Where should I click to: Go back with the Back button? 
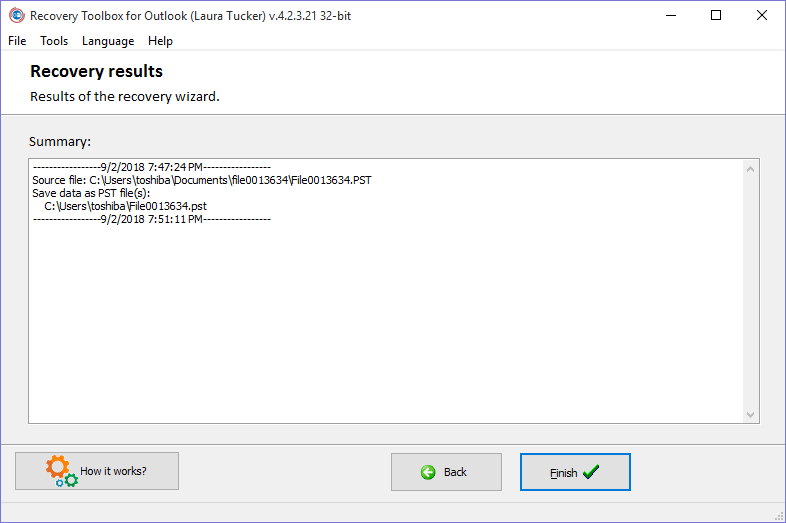coord(446,472)
